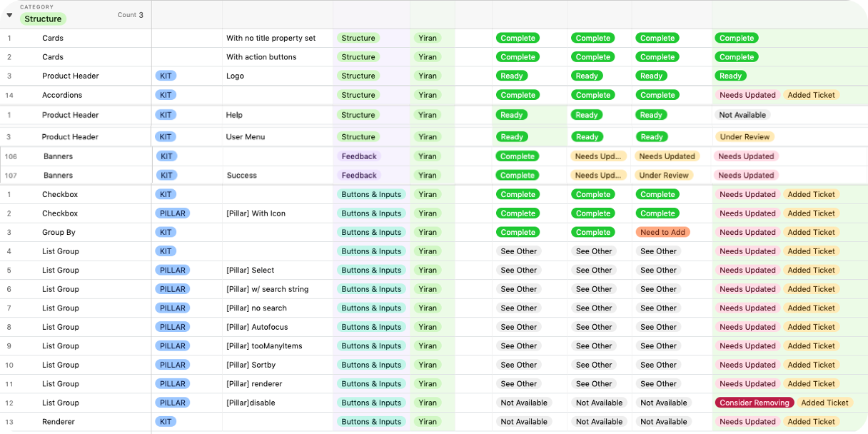Collapse the Structure category group triangle

coord(9,15)
